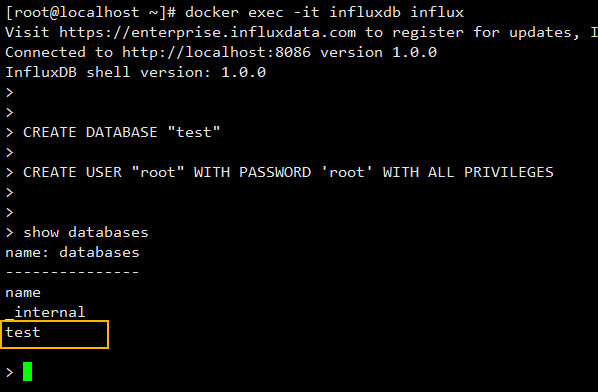This screenshot has height=392, width=598.
Task: Click the 'name: databases' header line
Action: pos(72,252)
